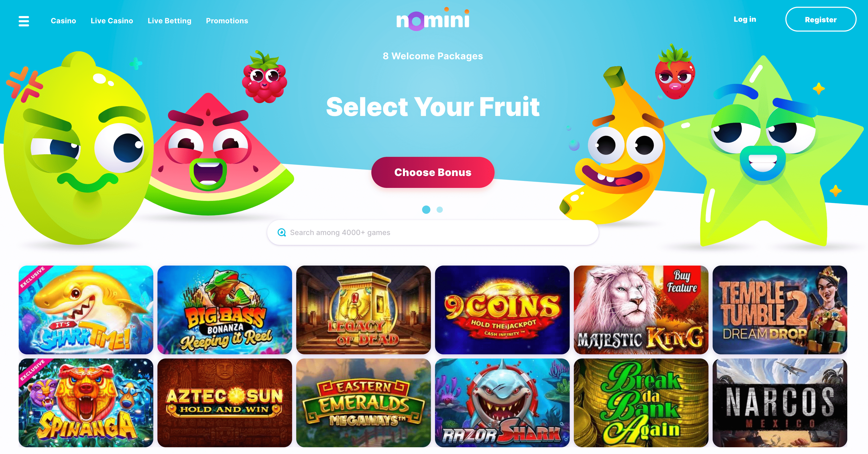Go to Live Casino section
Screen dimensions: 868x454
(x=112, y=21)
